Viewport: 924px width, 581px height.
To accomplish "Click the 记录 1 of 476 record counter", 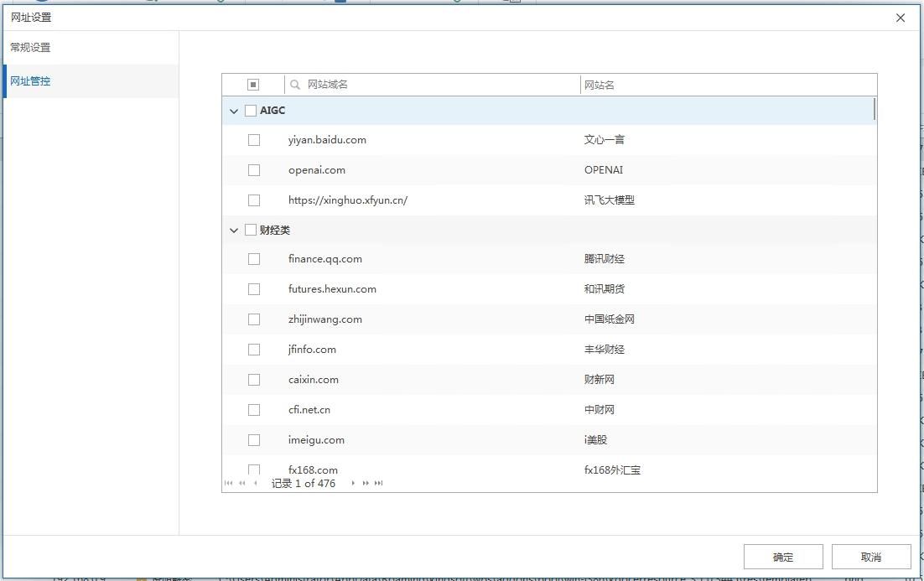I will click(304, 483).
